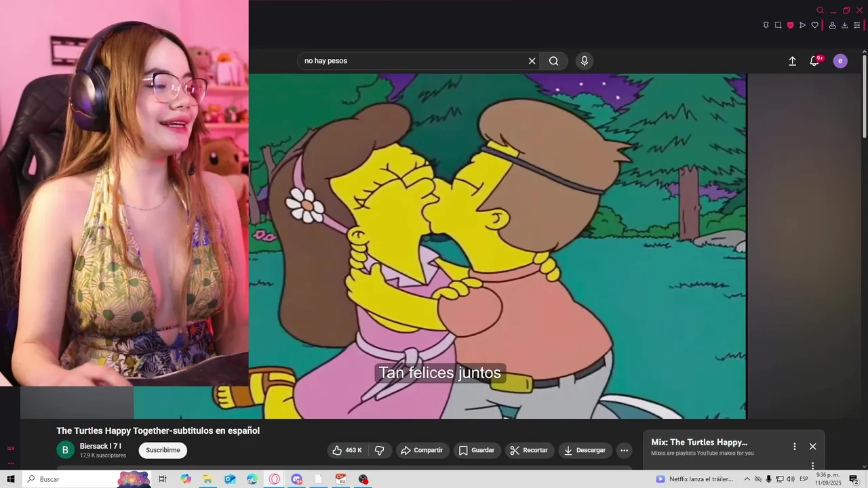Open Opera tab search magnifier in title bar

(820, 10)
